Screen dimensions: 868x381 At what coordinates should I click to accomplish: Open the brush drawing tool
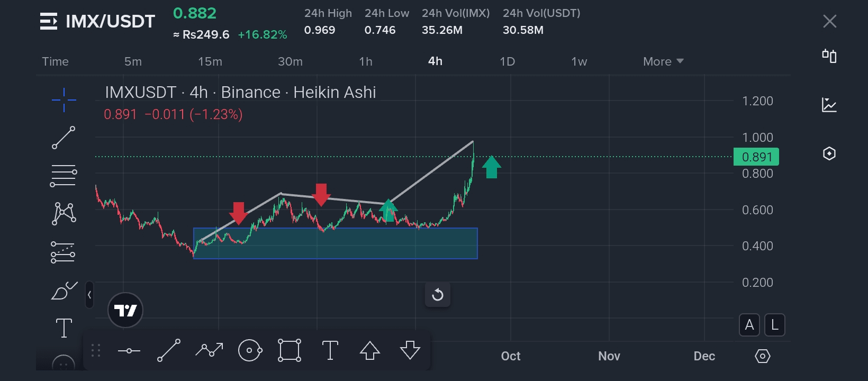[64, 291]
